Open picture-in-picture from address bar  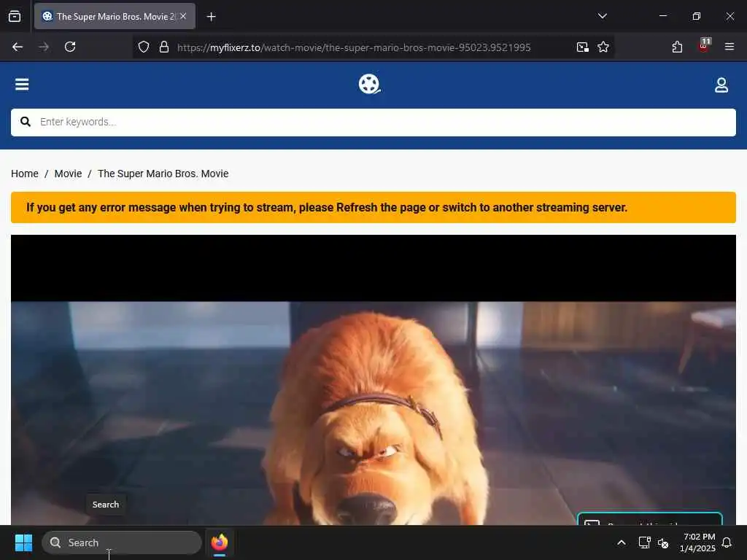pyautogui.click(x=582, y=47)
